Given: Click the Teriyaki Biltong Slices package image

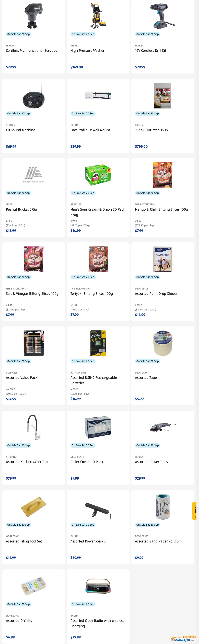Looking at the screenshot, I should click(98, 259).
